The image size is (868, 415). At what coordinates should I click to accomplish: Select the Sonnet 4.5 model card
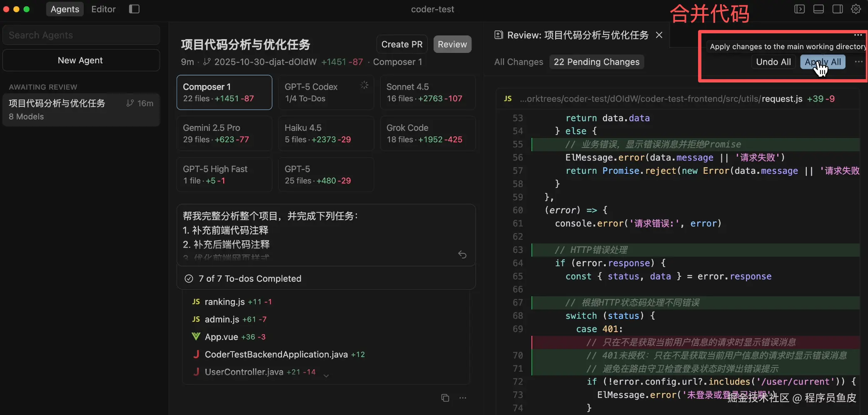(428, 92)
